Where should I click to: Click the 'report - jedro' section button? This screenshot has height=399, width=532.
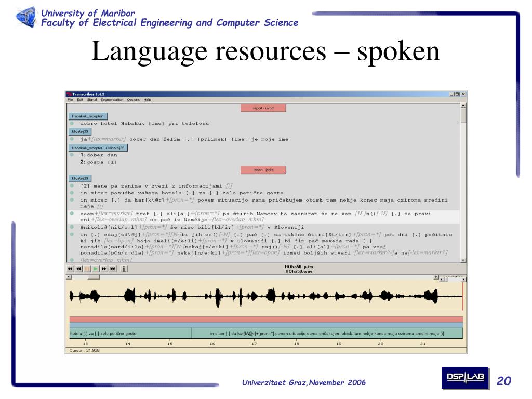263,170
